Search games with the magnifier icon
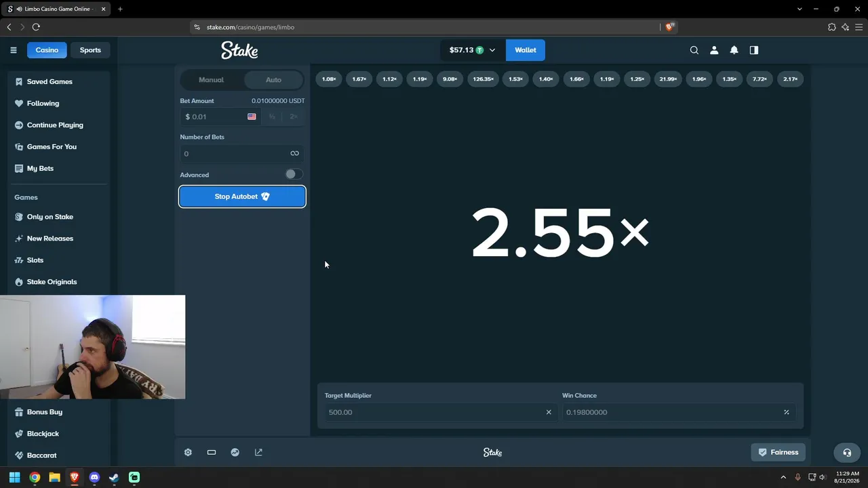 pos(694,50)
